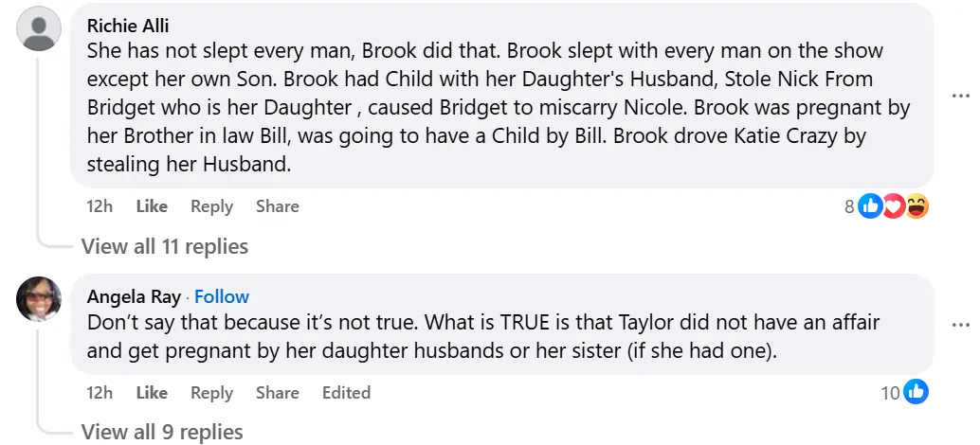This screenshot has height=445, width=980.
Task: Like Angela Ray's comment
Action: point(152,392)
